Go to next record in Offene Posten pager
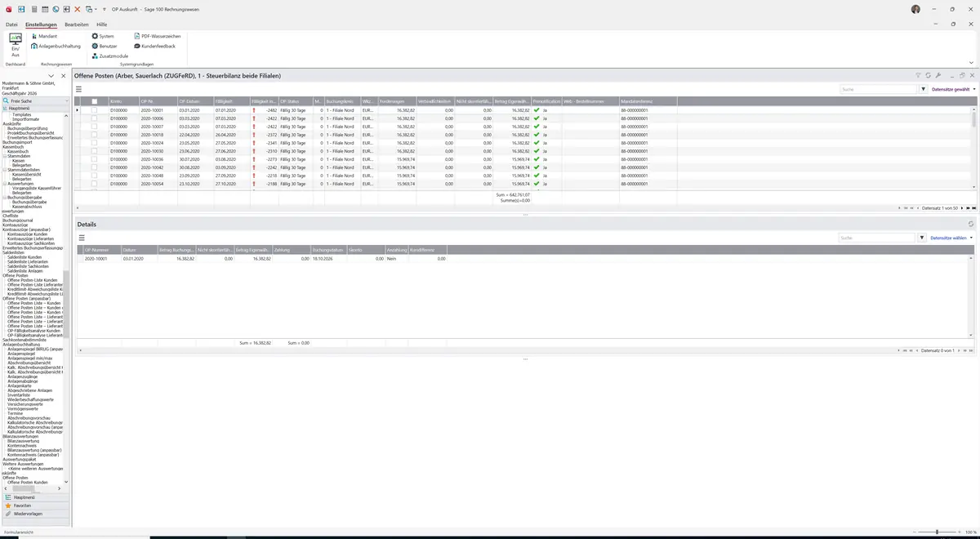 click(963, 208)
